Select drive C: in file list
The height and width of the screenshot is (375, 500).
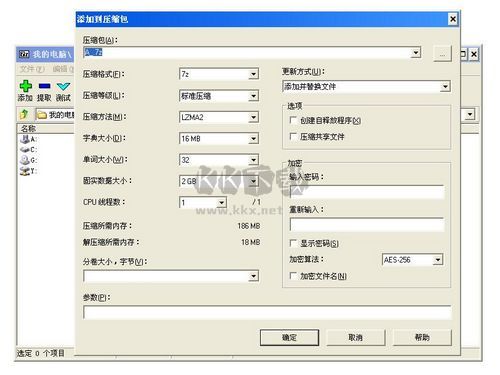pyautogui.click(x=28, y=150)
